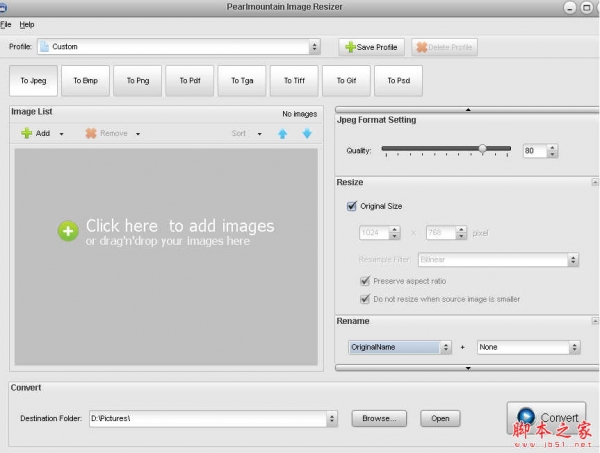Screen dimensions: 600x453
Task: Open the Destination Folder dropdown arrow
Action: 332,419
